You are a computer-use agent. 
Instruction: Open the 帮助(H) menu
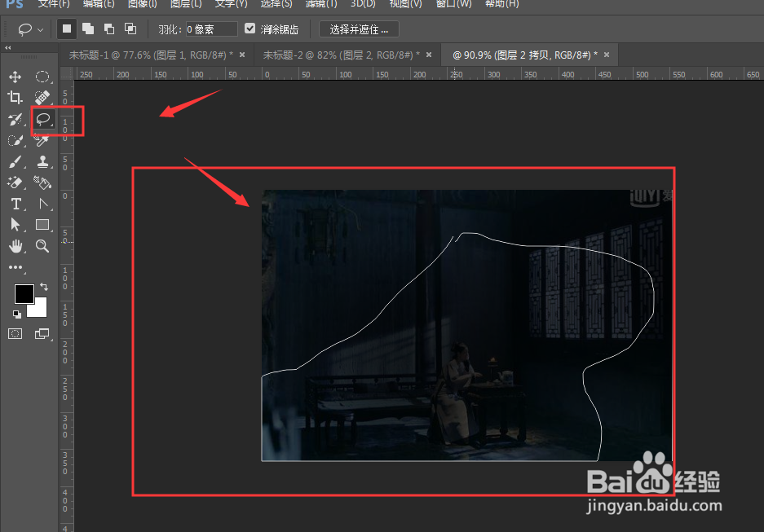click(502, 4)
